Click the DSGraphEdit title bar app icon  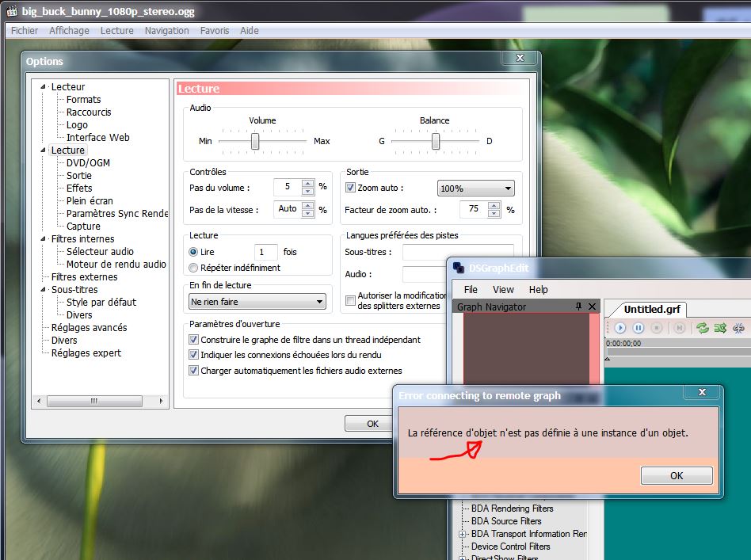[459, 268]
